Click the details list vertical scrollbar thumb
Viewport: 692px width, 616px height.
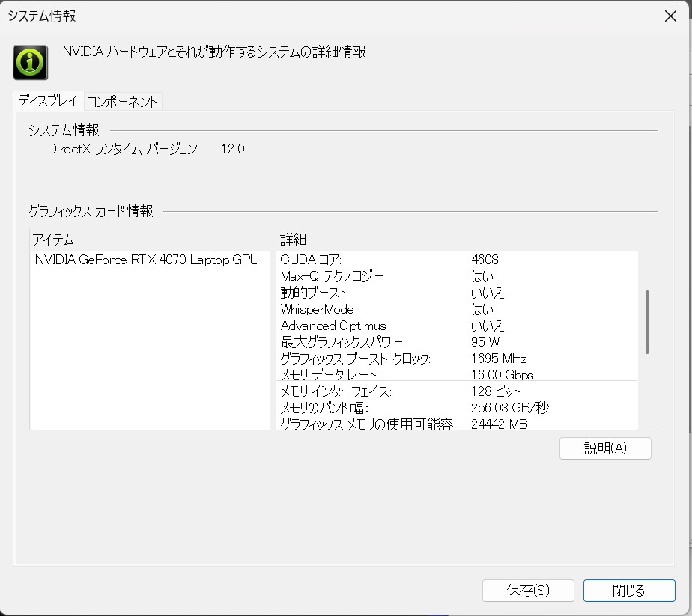tap(647, 322)
